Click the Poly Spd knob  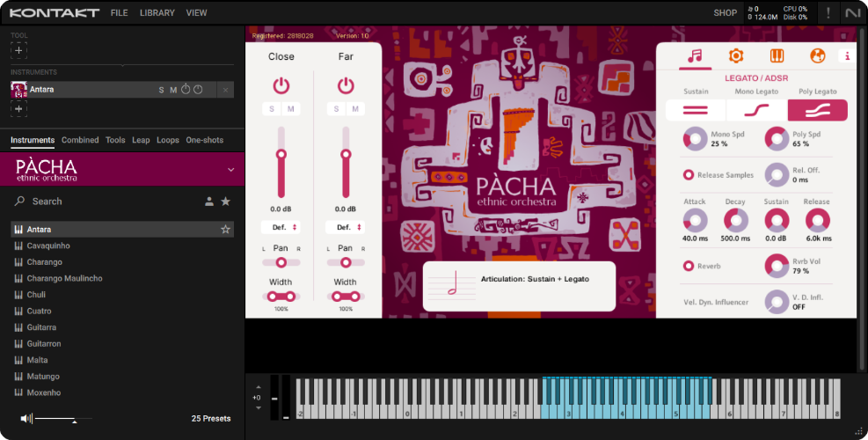pyautogui.click(x=777, y=138)
